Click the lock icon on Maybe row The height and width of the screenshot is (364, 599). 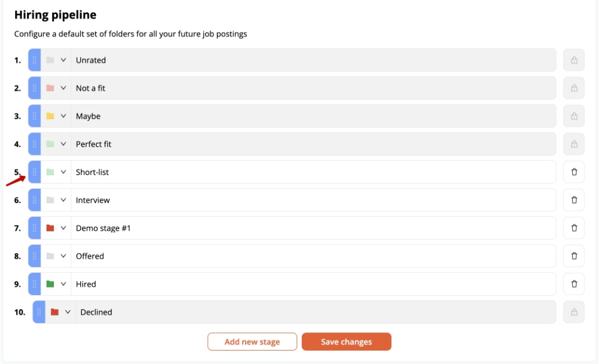coord(574,116)
